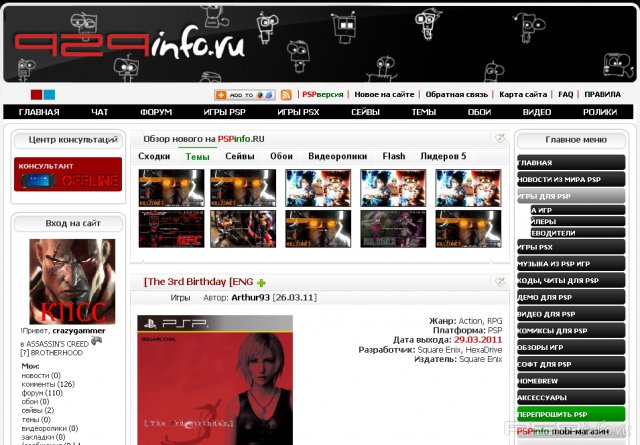Click the consultant OFFLINE status banner
Image resolution: width=640 pixels, height=445 pixels.
coord(67,174)
